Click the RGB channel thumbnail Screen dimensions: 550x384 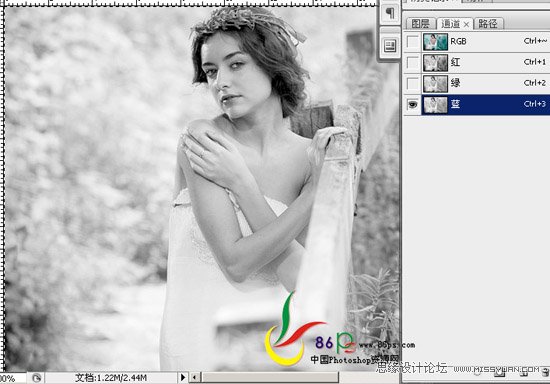435,42
